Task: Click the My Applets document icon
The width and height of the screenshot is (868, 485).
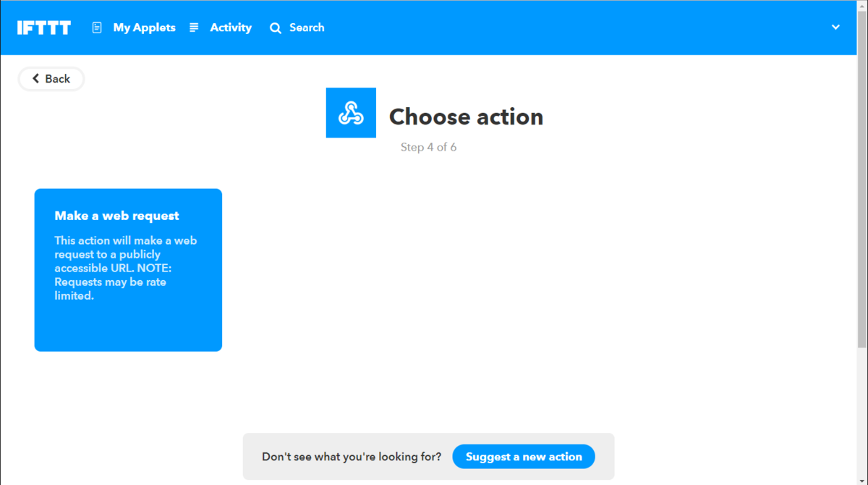Action: 97,28
